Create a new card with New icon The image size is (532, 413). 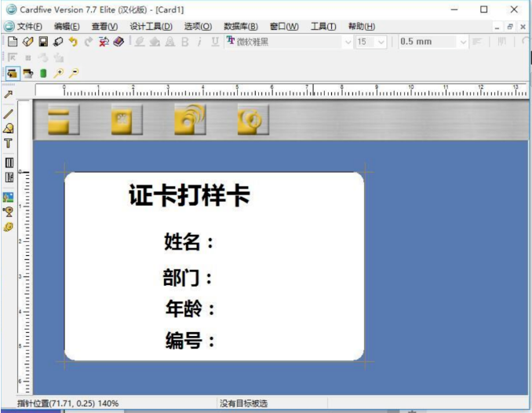(12, 42)
